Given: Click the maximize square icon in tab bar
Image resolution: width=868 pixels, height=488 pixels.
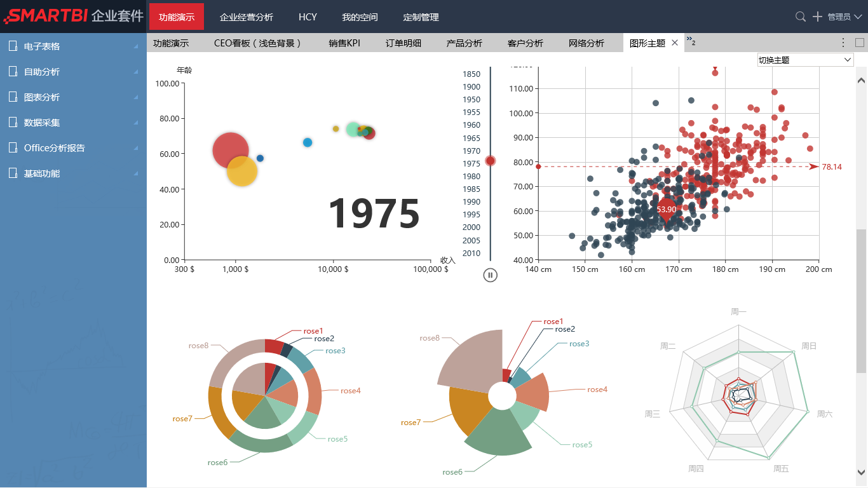Looking at the screenshot, I should pyautogui.click(x=860, y=43).
